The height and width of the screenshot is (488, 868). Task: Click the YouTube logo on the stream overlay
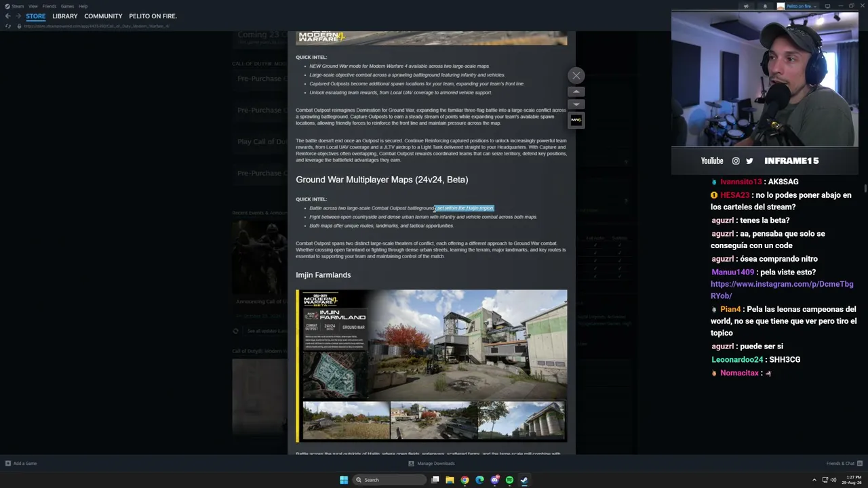click(712, 161)
